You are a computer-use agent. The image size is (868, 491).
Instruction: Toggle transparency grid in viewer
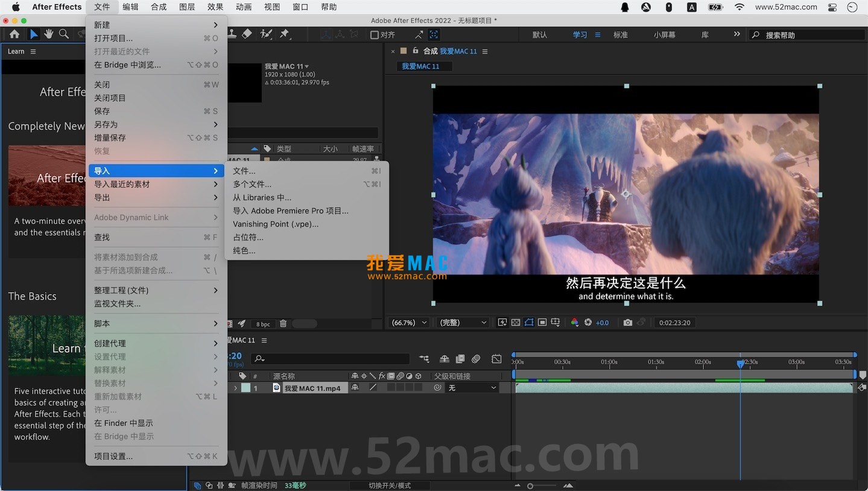(x=516, y=323)
